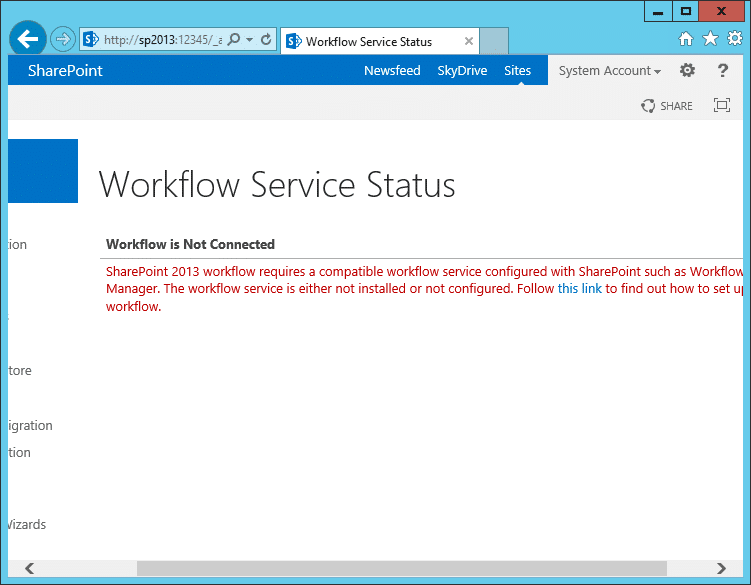Open the Favorites star icon
The height and width of the screenshot is (585, 751).
(x=710, y=39)
